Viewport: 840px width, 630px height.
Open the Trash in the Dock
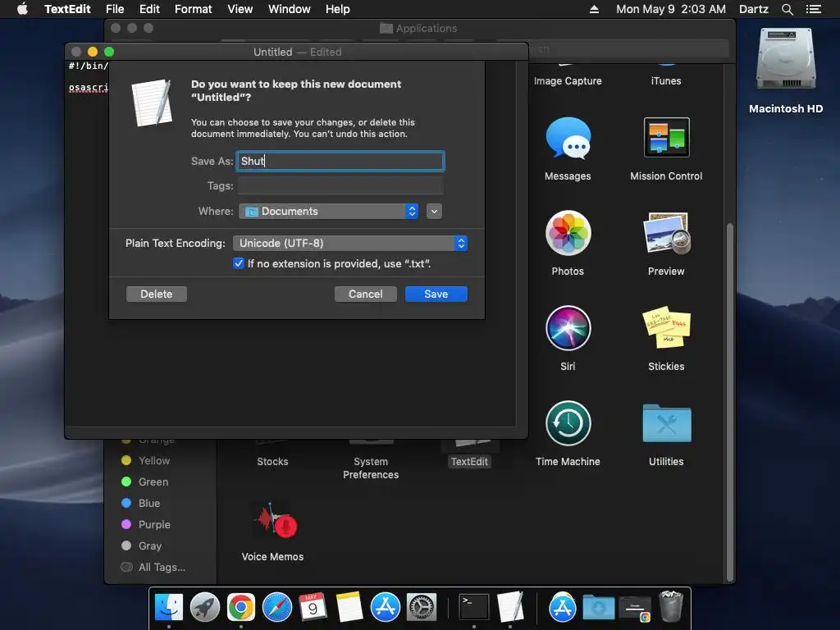click(x=671, y=606)
